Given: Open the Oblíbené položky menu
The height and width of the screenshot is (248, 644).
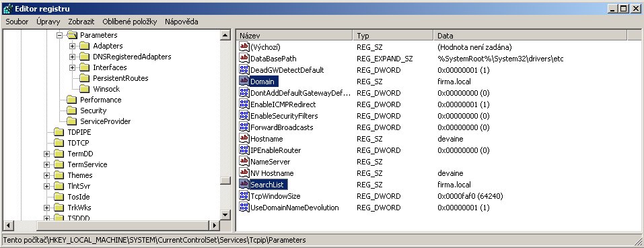Looking at the screenshot, I should [130, 22].
